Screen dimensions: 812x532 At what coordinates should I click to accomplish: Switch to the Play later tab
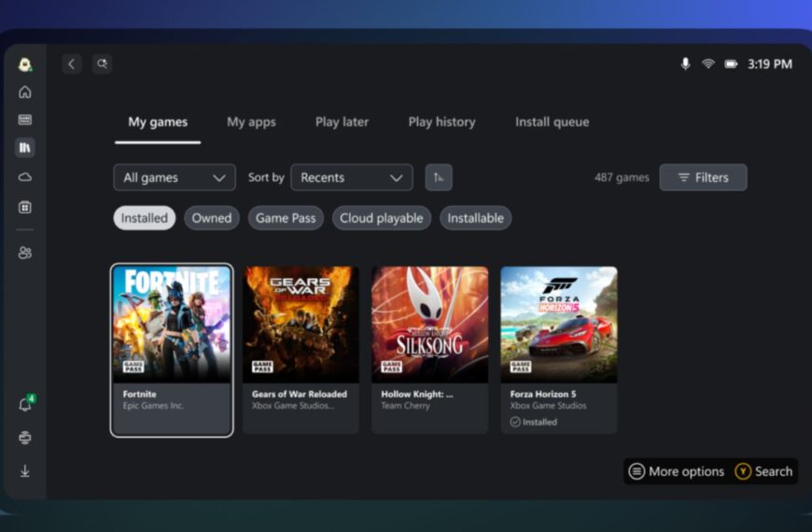[x=342, y=122]
